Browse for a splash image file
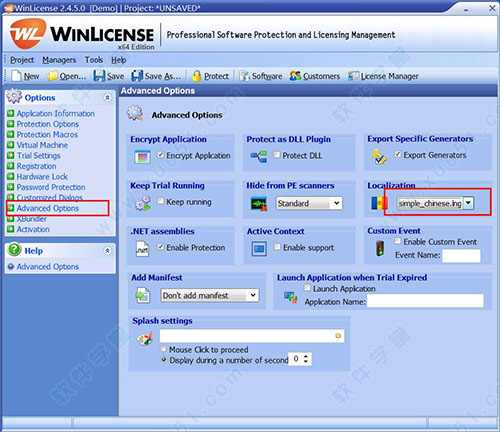This screenshot has height=432, width=500. pyautogui.click(x=338, y=336)
